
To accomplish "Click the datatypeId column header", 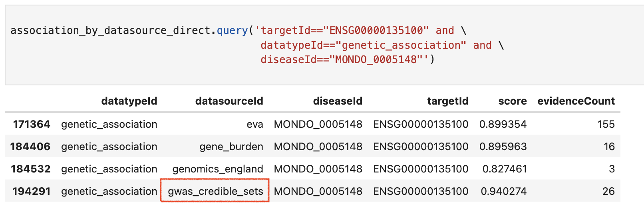I will tap(129, 101).
